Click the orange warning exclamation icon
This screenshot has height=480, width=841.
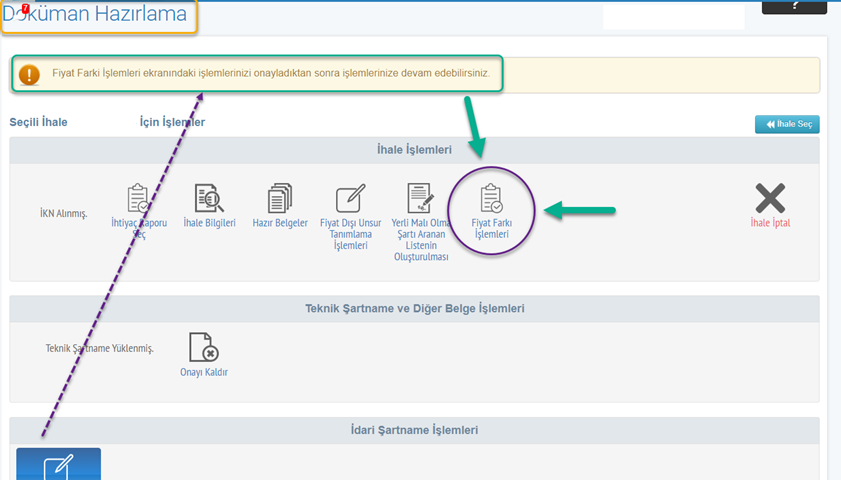click(x=30, y=75)
